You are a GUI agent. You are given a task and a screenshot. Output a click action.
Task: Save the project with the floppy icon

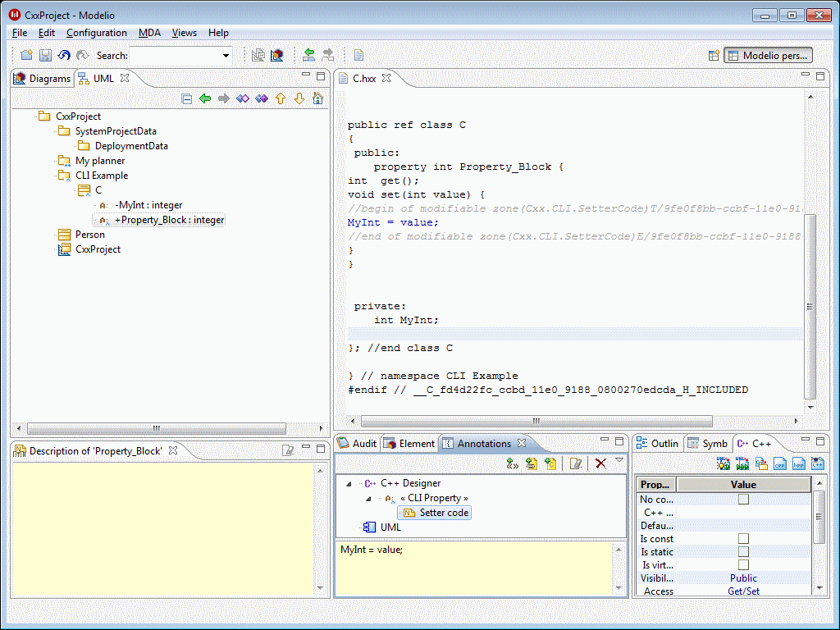click(x=46, y=55)
